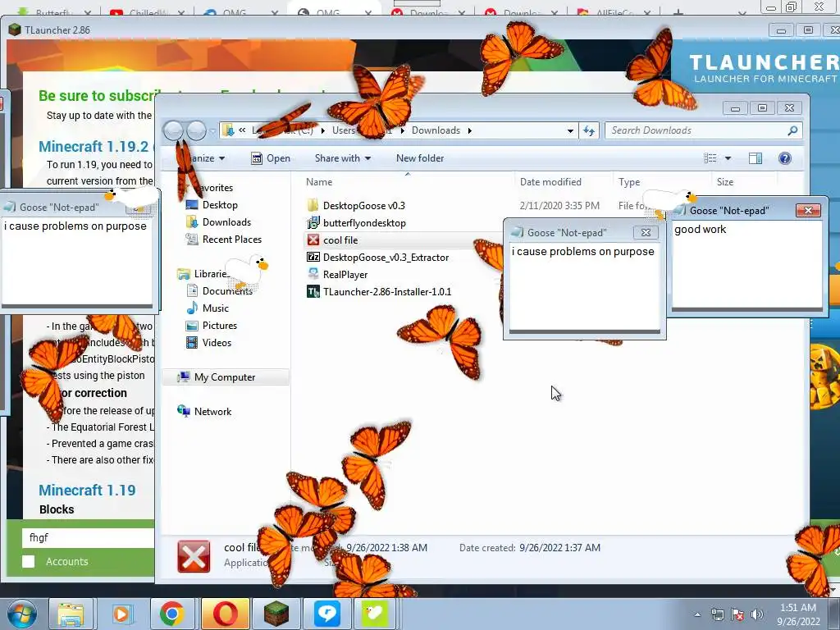Expand the arrow after Downloads in address bar
Screen dimensions: 840x630
coord(470,130)
